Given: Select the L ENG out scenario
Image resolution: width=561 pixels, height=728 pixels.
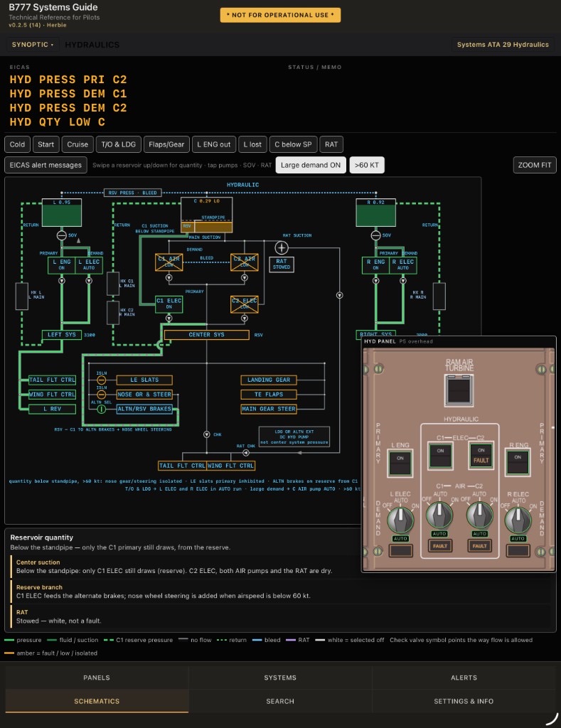Looking at the screenshot, I should [x=213, y=144].
